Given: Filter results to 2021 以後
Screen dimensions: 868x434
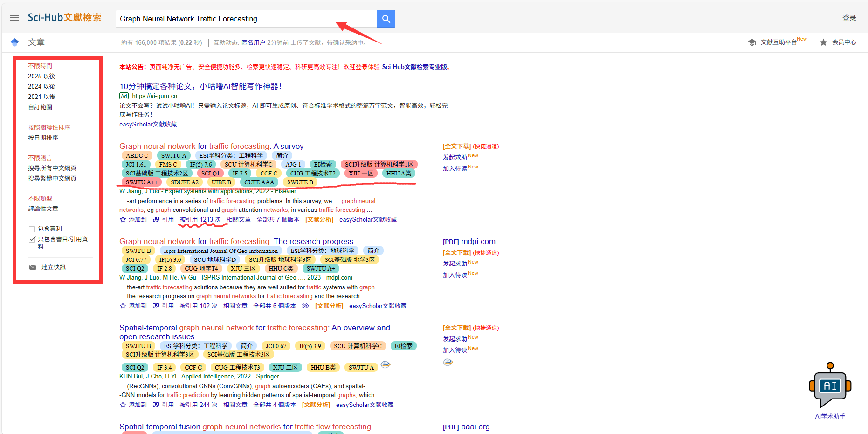Looking at the screenshot, I should 41,97.
